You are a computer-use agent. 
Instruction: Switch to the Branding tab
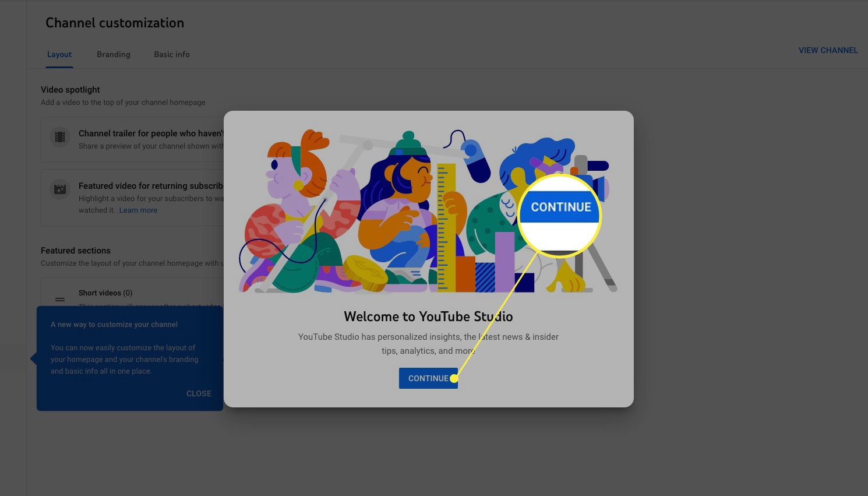[x=114, y=54]
